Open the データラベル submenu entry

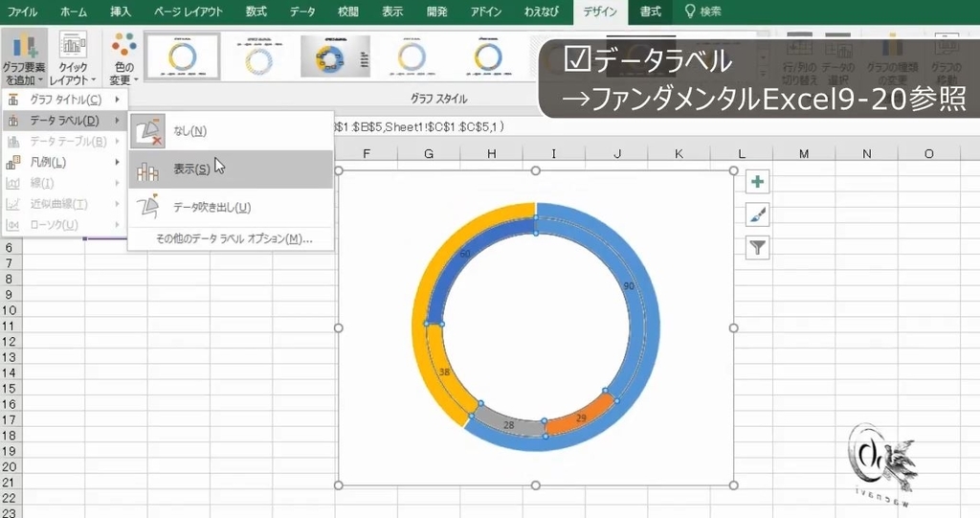click(x=65, y=120)
